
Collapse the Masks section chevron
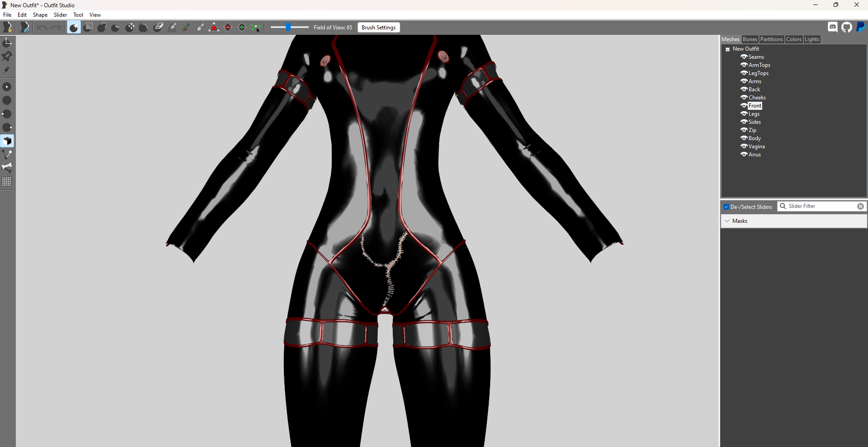[x=727, y=221]
